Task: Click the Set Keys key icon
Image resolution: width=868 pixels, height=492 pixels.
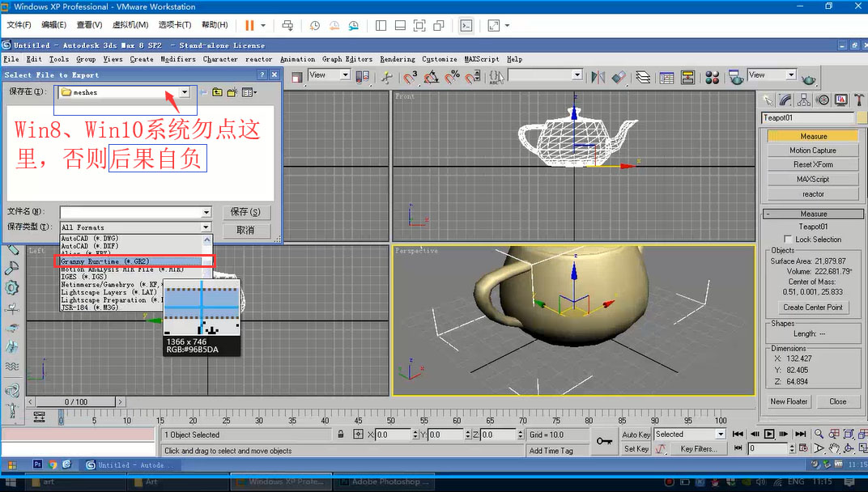Action: (604, 441)
